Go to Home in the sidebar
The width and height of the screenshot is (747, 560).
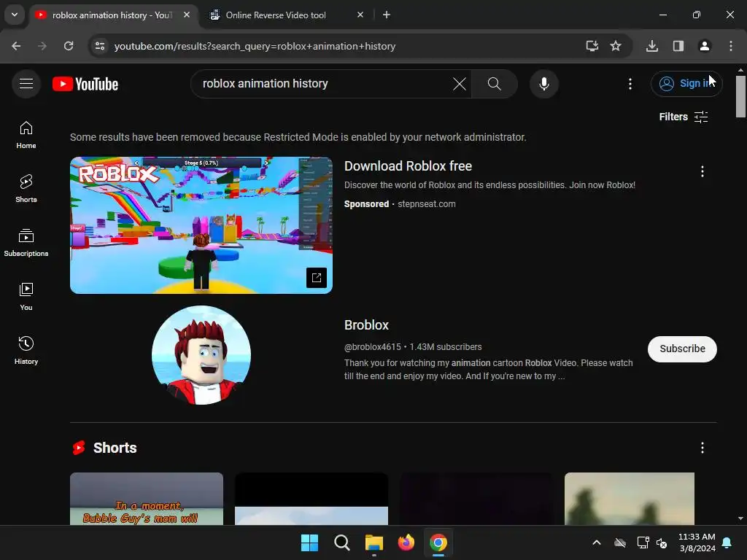click(26, 135)
